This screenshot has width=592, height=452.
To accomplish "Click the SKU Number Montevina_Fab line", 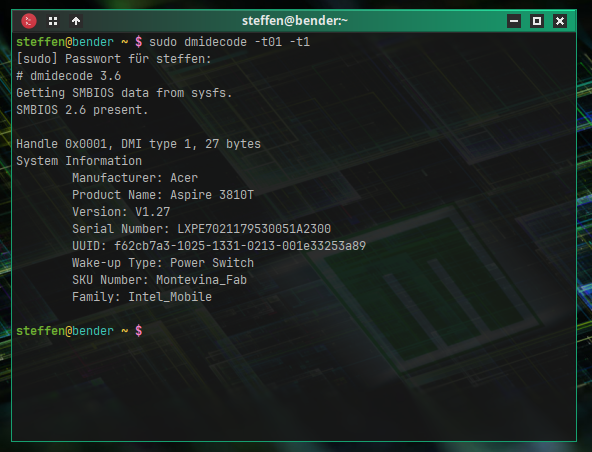I will tap(159, 280).
